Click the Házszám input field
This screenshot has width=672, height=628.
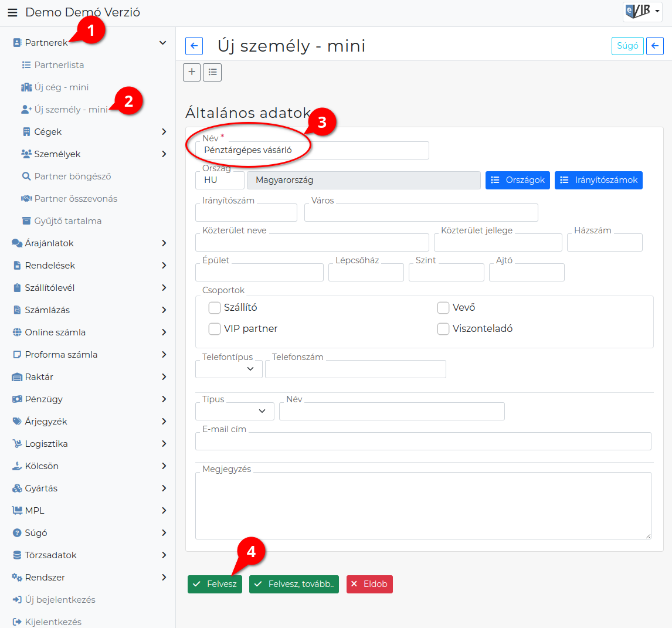click(605, 243)
